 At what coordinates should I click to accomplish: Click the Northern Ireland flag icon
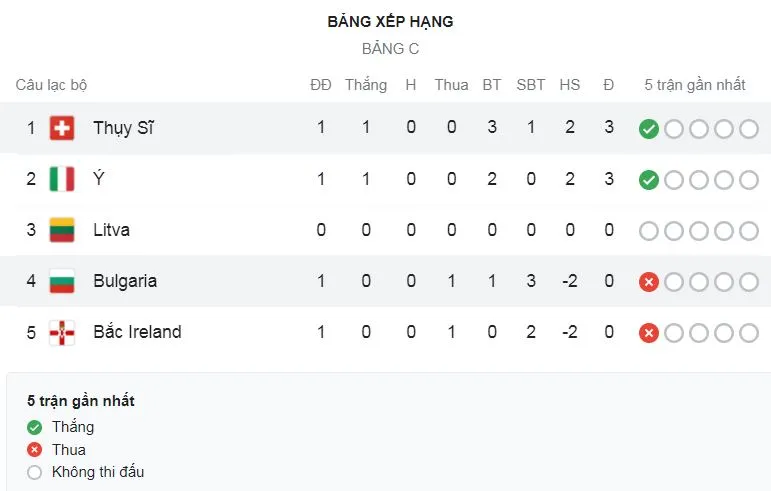62,332
